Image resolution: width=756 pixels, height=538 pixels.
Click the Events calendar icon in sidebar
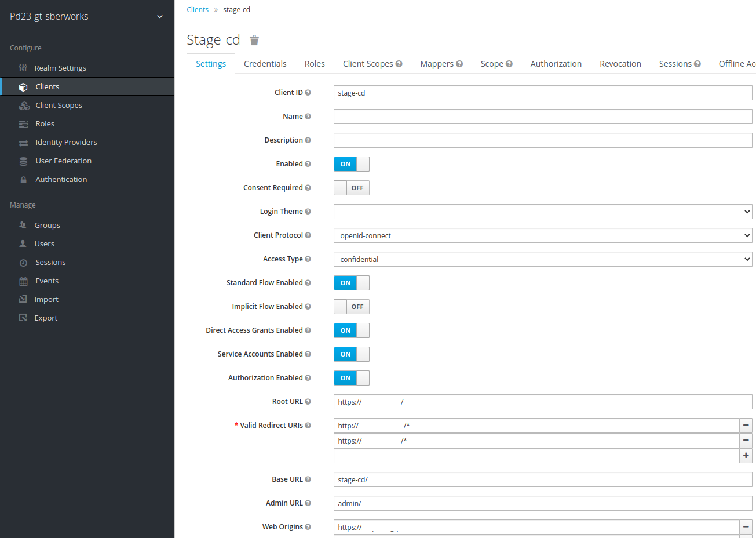pyautogui.click(x=23, y=281)
